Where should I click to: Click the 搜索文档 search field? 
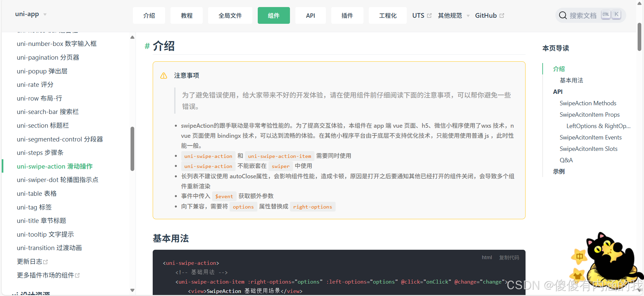pyautogui.click(x=591, y=15)
